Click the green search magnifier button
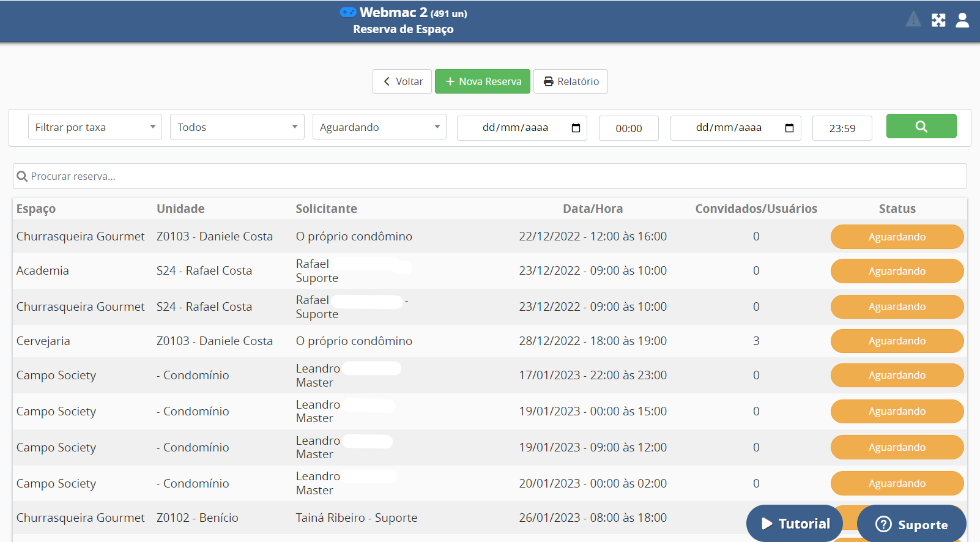 point(921,127)
